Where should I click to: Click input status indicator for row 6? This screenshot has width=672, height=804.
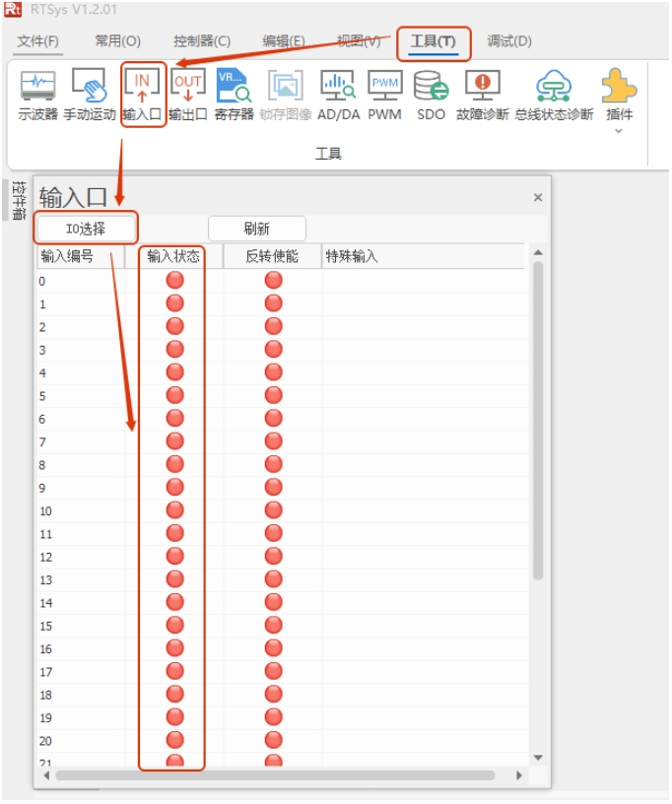point(174,419)
